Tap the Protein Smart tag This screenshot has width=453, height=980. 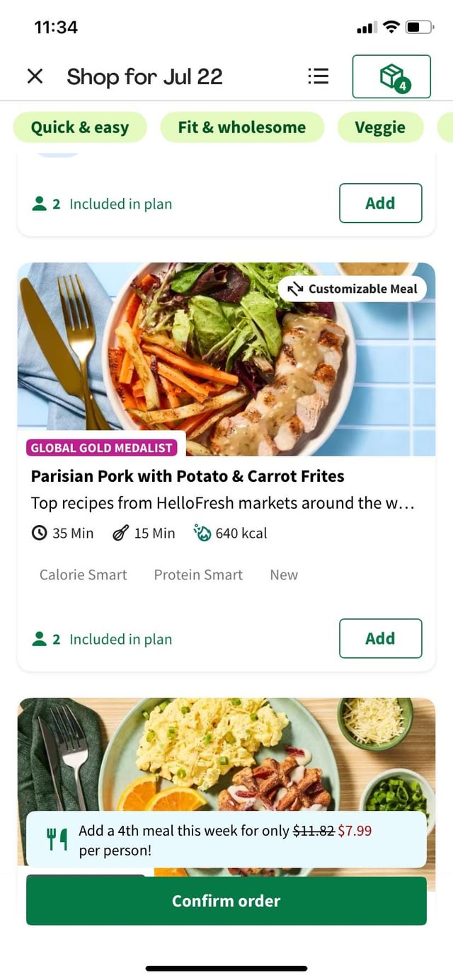coord(198,575)
